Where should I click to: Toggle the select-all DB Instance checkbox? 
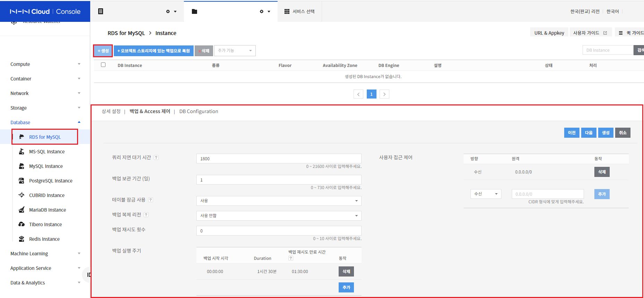tap(103, 65)
